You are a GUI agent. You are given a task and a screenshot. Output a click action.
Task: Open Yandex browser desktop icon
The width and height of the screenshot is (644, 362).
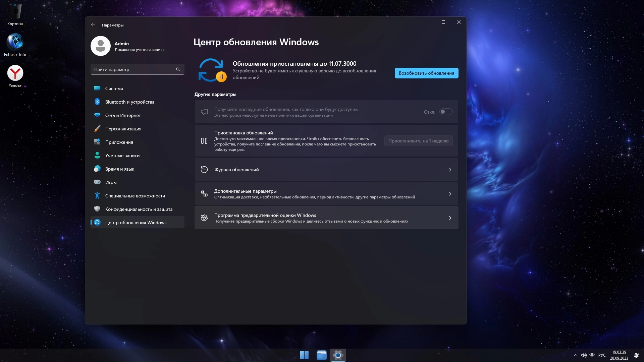[x=15, y=73]
